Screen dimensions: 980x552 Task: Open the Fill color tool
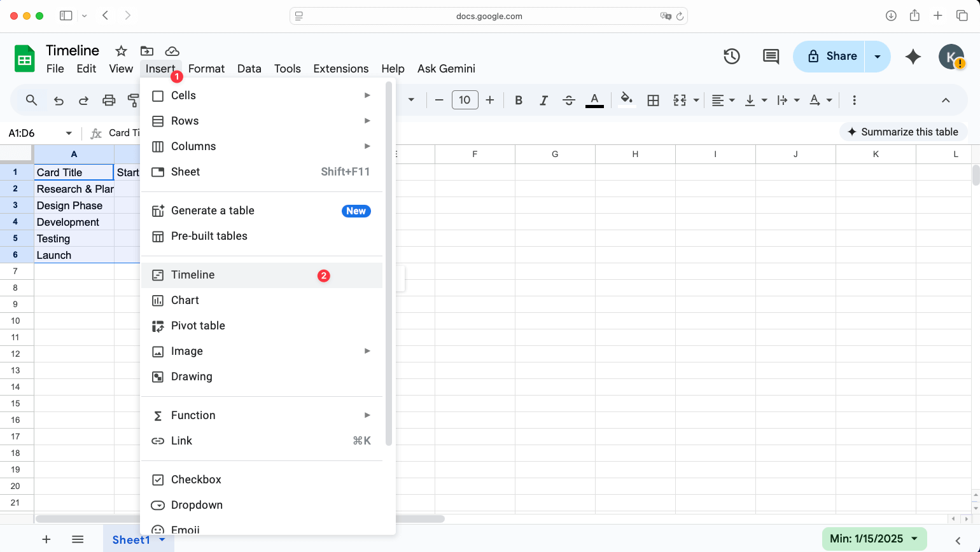coord(627,100)
